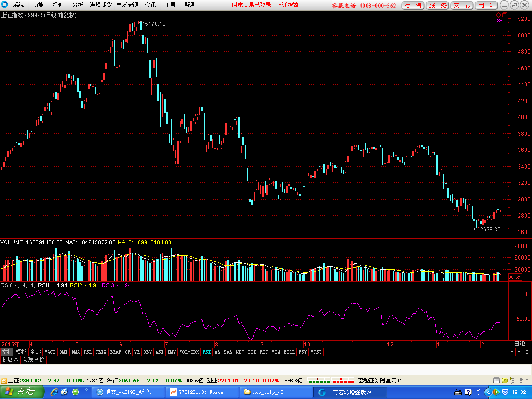Image resolution: width=532 pixels, height=399 pixels.
Task: Select the 指标 tab
Action: point(7,352)
